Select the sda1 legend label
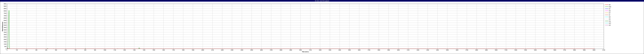The image size is (644, 54). click(610, 23)
